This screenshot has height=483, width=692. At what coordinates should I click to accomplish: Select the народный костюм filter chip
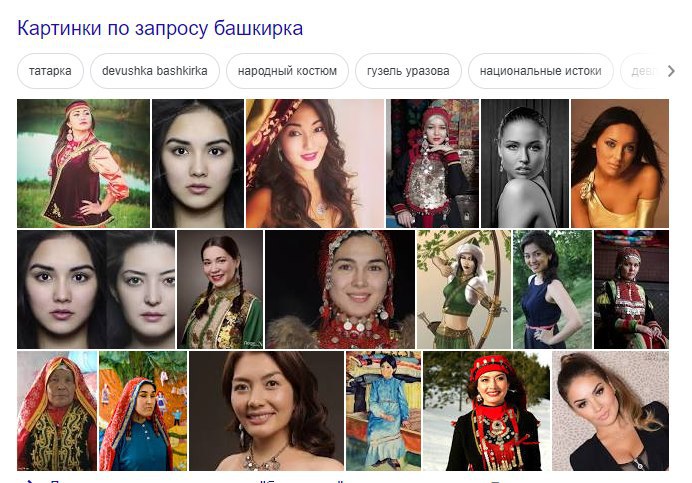287,71
